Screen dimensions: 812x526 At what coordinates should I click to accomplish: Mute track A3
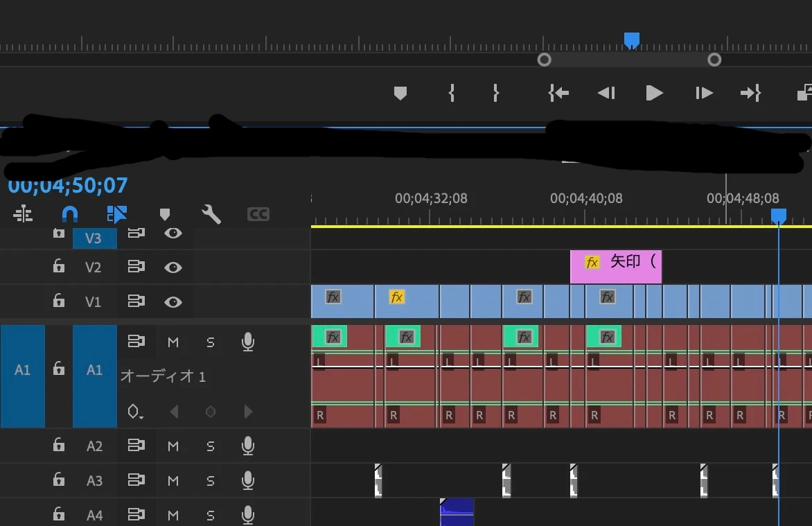tap(173, 480)
